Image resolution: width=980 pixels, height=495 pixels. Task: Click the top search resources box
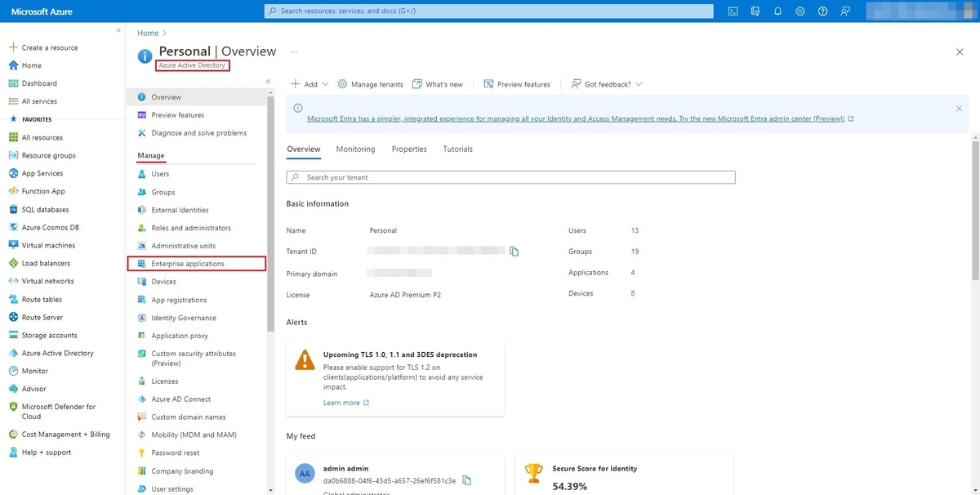pos(489,11)
